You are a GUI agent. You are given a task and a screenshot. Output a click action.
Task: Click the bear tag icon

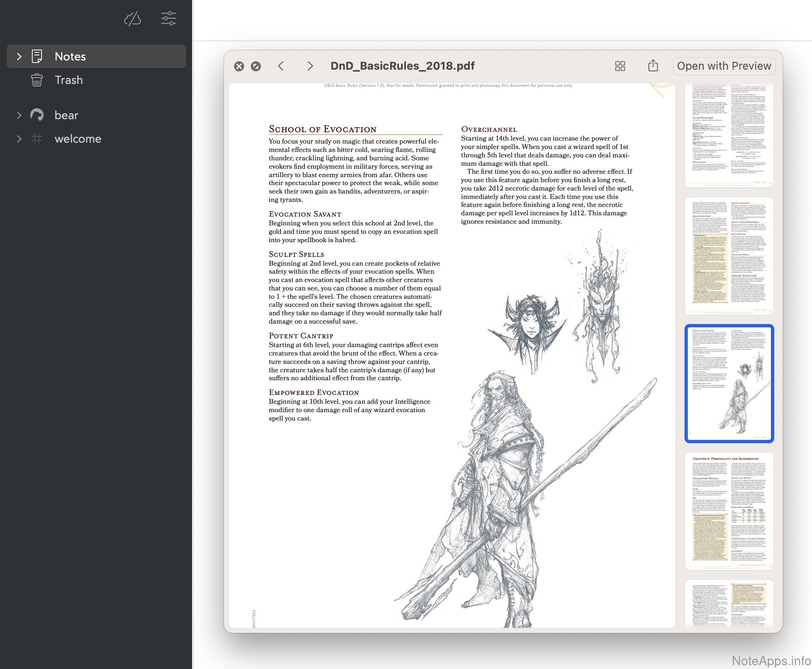click(x=37, y=115)
